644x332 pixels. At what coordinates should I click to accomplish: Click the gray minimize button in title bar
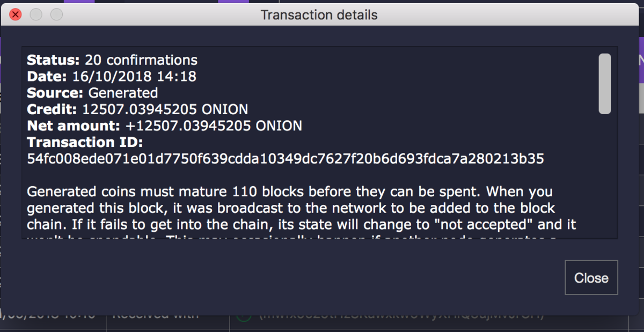click(x=36, y=14)
